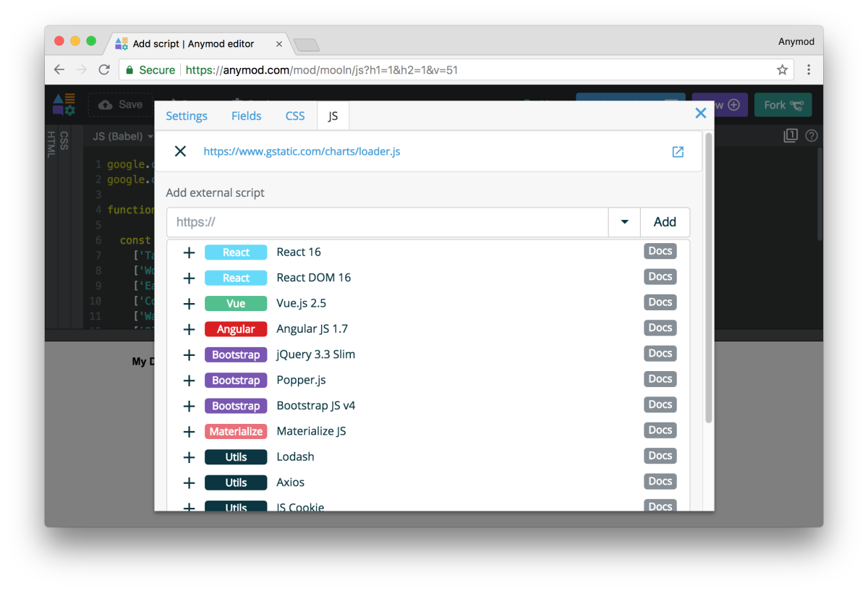The image size is (868, 591).
Task: Open Docs for React 16
Action: click(x=660, y=251)
